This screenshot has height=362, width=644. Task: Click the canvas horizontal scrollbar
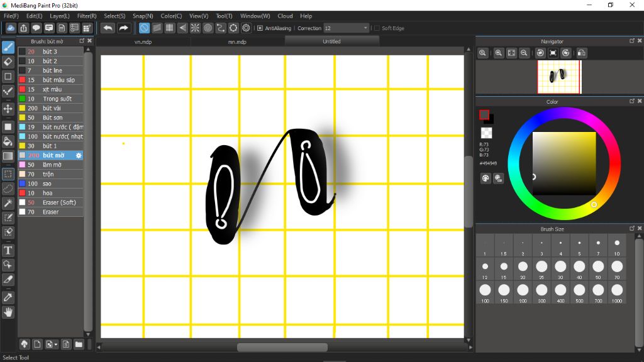(x=282, y=347)
